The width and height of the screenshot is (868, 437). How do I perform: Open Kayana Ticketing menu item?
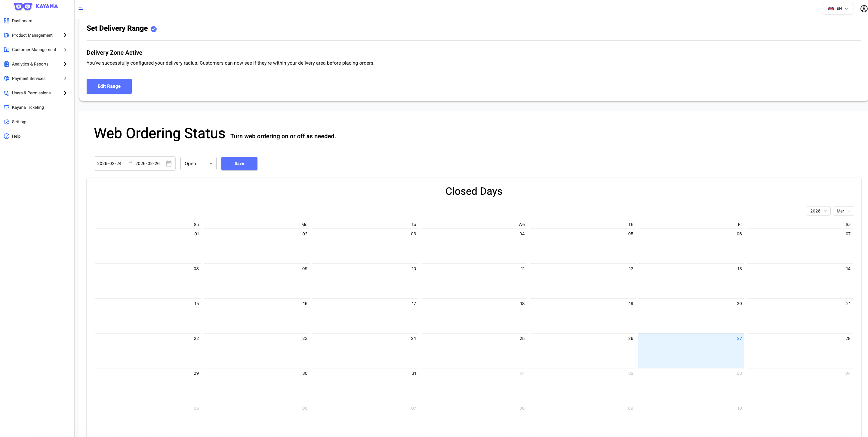37,107
